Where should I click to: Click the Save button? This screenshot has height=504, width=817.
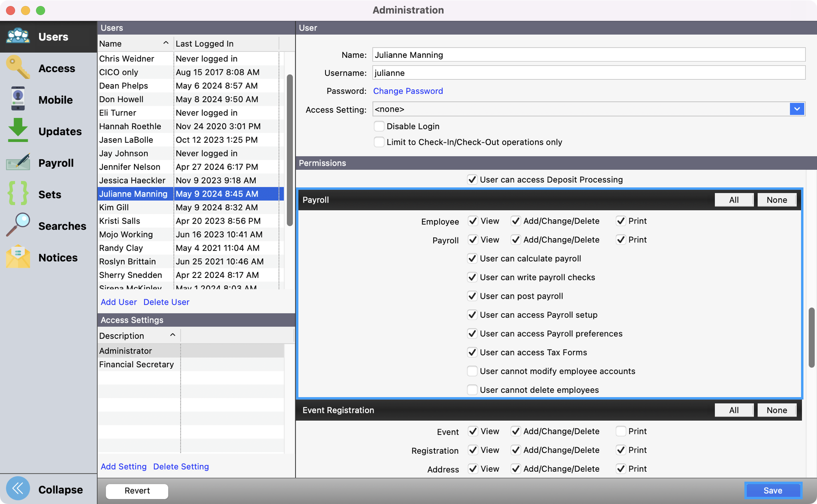click(773, 490)
